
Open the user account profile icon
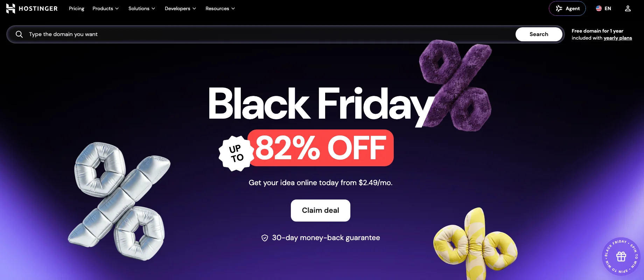(x=628, y=8)
